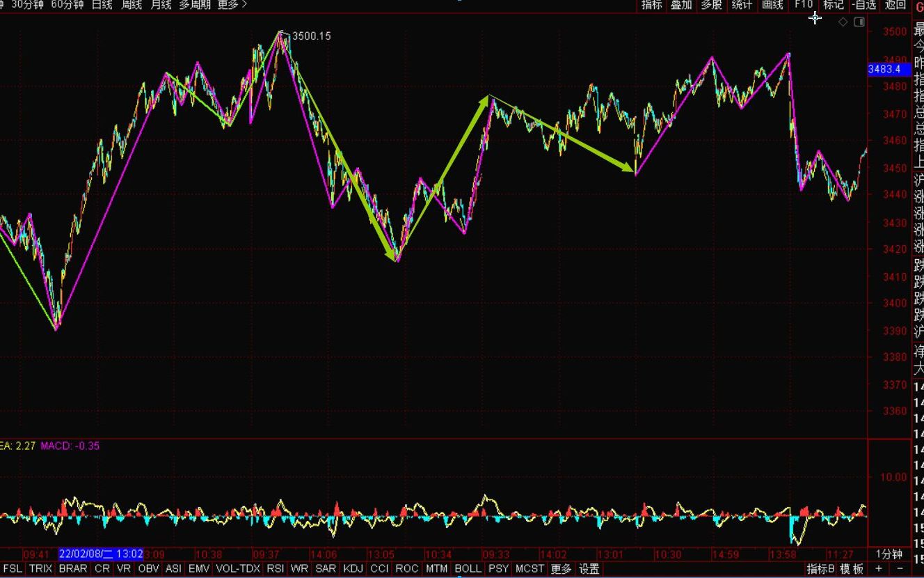Click the 1分钟 period label
The width and height of the screenshot is (924, 578).
[889, 554]
